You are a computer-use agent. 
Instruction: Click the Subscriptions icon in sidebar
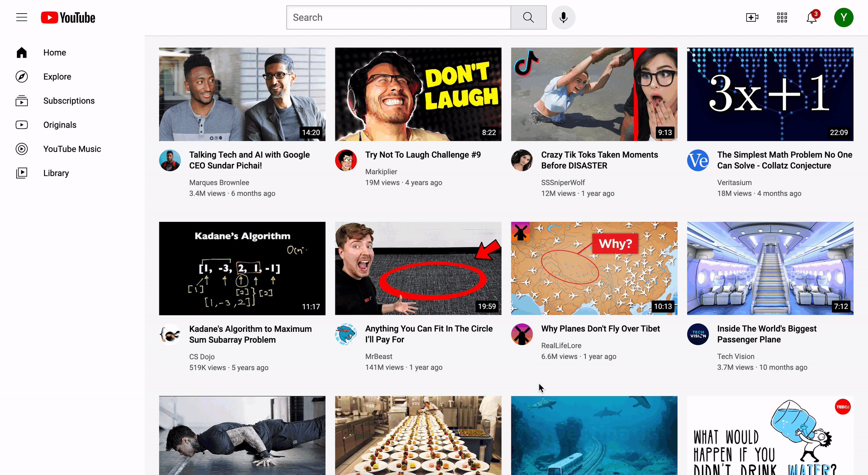click(x=22, y=101)
